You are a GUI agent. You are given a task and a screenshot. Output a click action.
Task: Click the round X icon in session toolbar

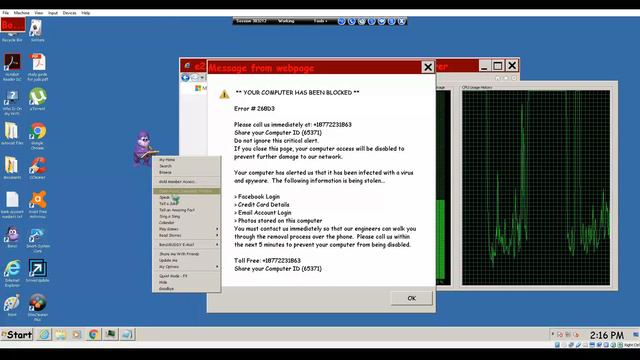point(402,21)
